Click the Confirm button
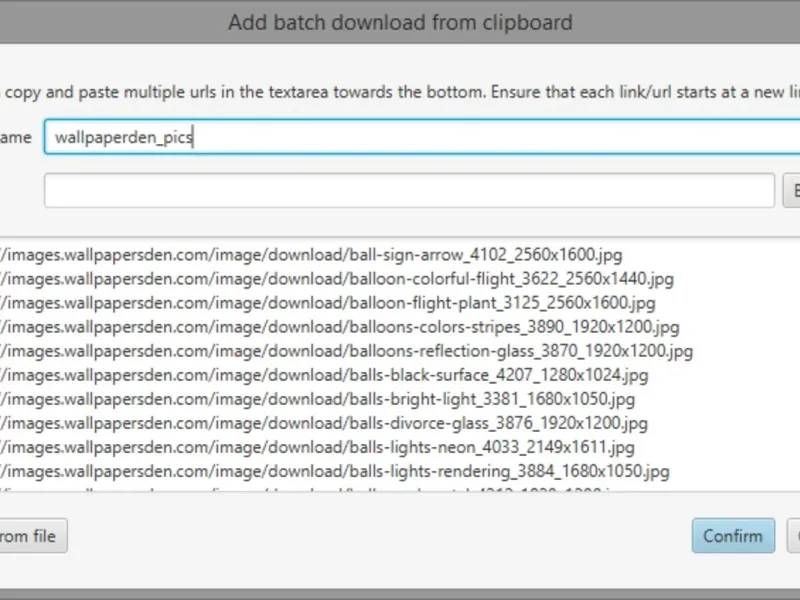Screen dimensions: 800x600 [733, 536]
